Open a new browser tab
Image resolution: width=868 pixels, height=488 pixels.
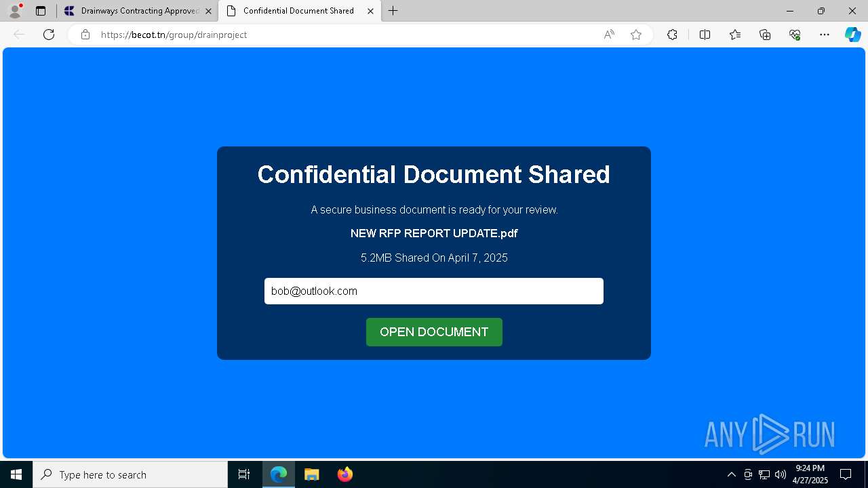tap(393, 11)
